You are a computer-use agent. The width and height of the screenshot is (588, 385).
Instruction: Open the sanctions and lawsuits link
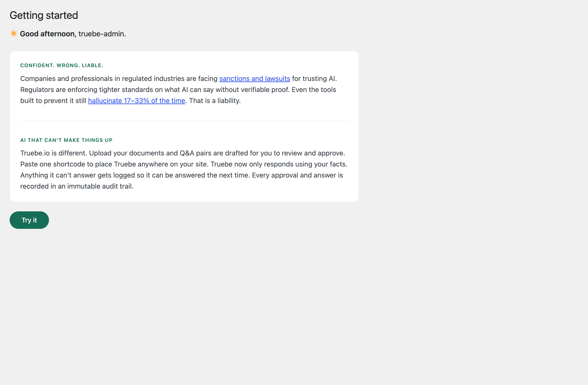tap(254, 79)
